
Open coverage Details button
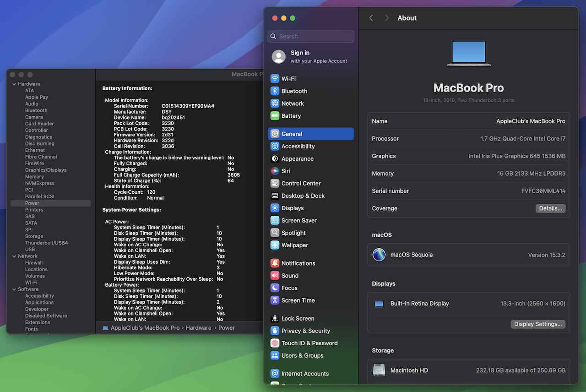coord(550,208)
